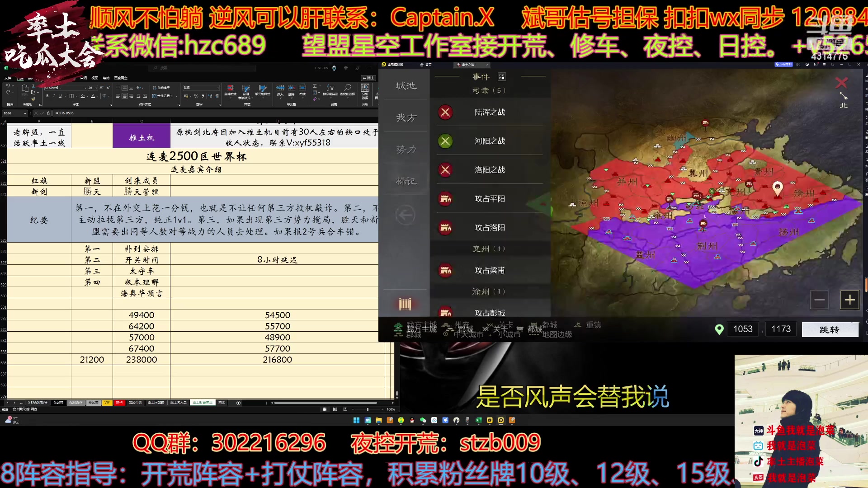Select the 标记 sidebar tab in game
The image size is (868, 488).
pyautogui.click(x=406, y=181)
